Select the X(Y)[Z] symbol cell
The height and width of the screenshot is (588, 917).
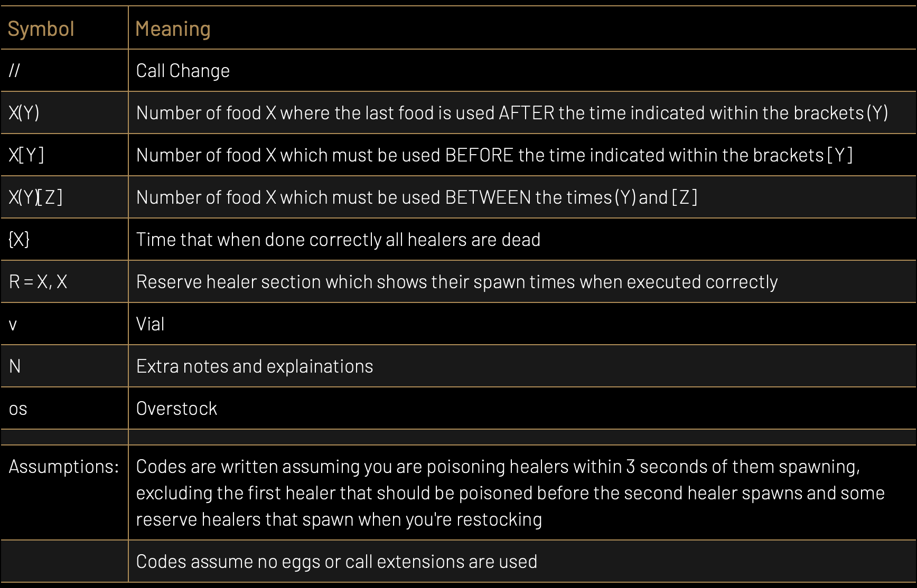pyautogui.click(x=35, y=197)
